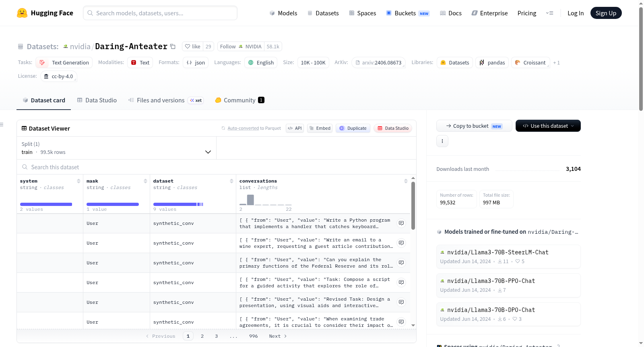Image resolution: width=644 pixels, height=347 pixels.
Task: Go to Pricing page
Action: [x=527, y=13]
